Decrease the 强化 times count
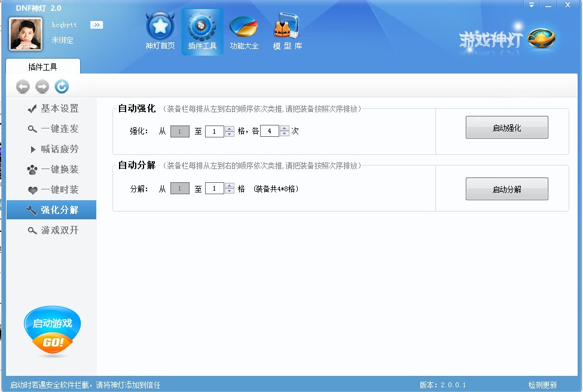Viewport: 583px width, 392px height. 285,133
